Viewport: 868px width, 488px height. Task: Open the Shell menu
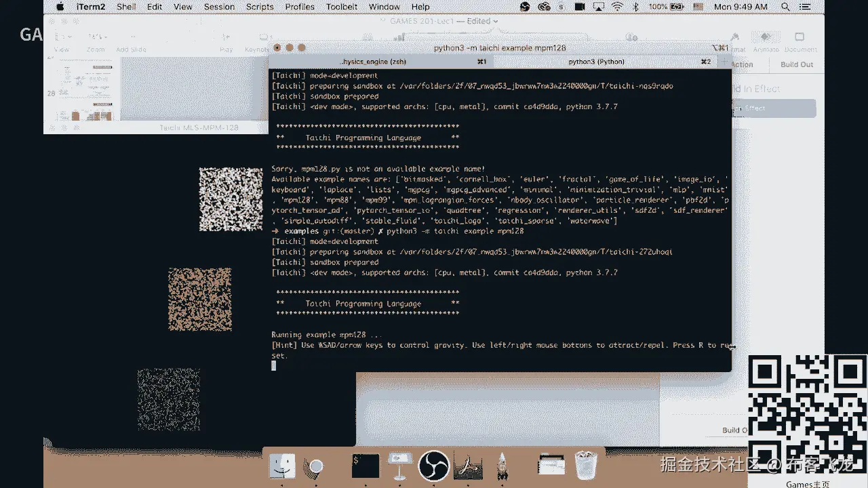coord(126,7)
